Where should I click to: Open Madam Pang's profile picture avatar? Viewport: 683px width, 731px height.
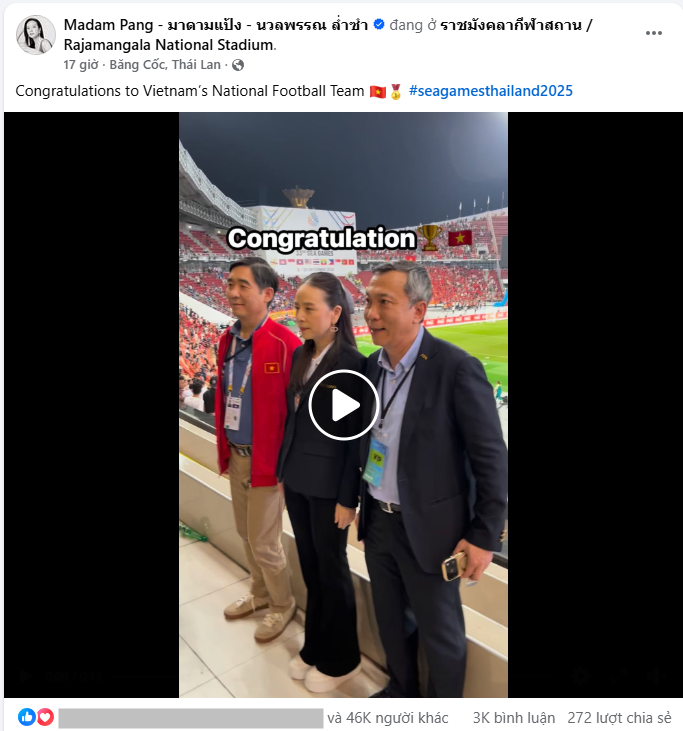click(x=35, y=34)
